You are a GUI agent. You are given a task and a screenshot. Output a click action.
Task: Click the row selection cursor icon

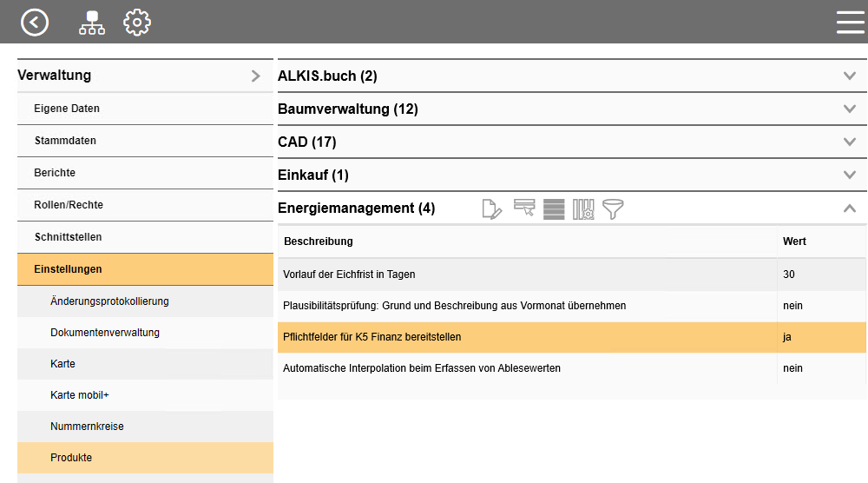(x=524, y=208)
